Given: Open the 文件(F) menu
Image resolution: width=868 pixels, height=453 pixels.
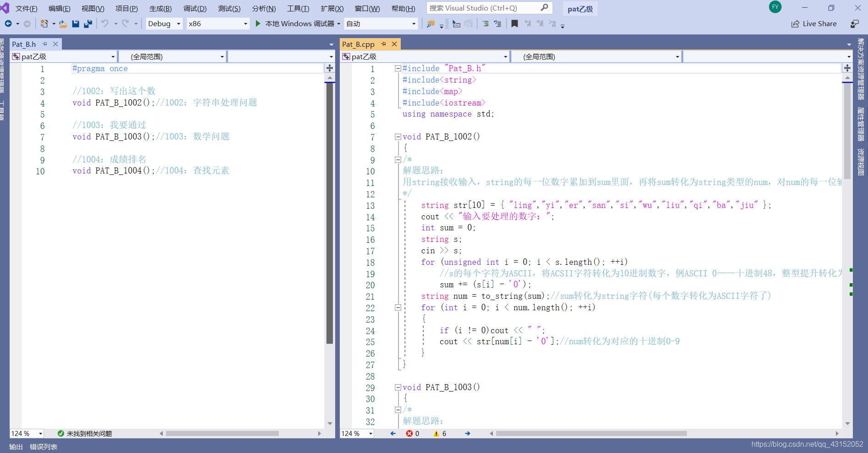Looking at the screenshot, I should [26, 8].
